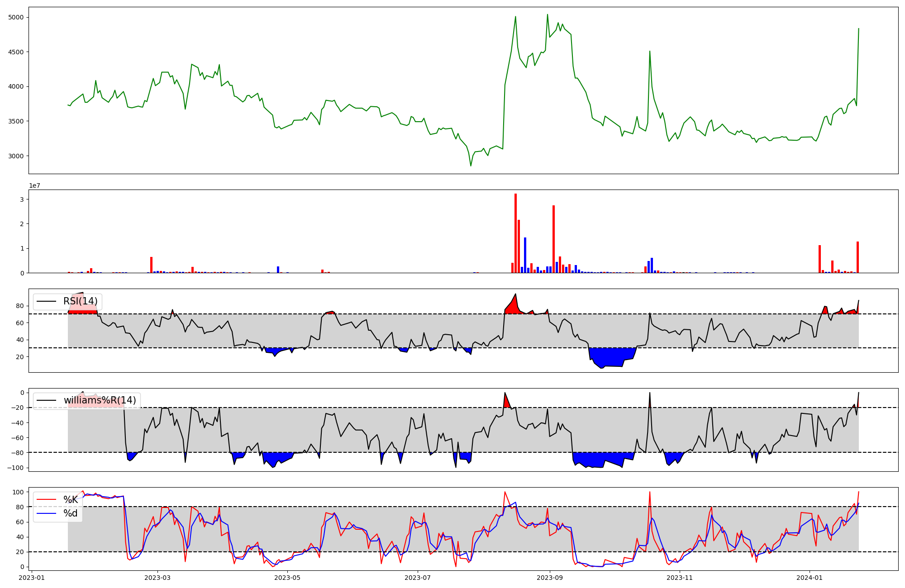Click the 2023-11 x-axis date label

click(680, 578)
